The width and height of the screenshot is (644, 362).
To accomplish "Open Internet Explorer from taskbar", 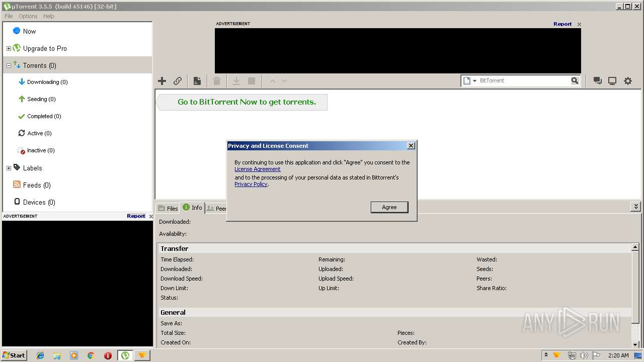I will pyautogui.click(x=40, y=355).
